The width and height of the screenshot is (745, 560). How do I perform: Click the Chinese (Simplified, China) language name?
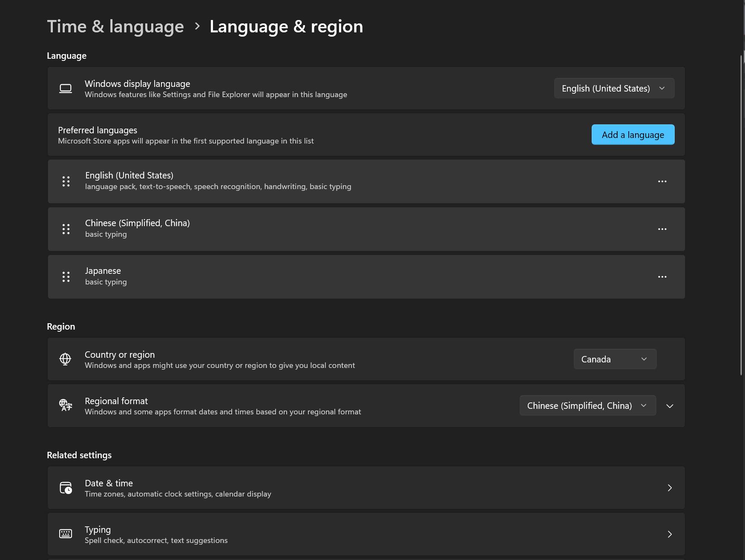[138, 223]
